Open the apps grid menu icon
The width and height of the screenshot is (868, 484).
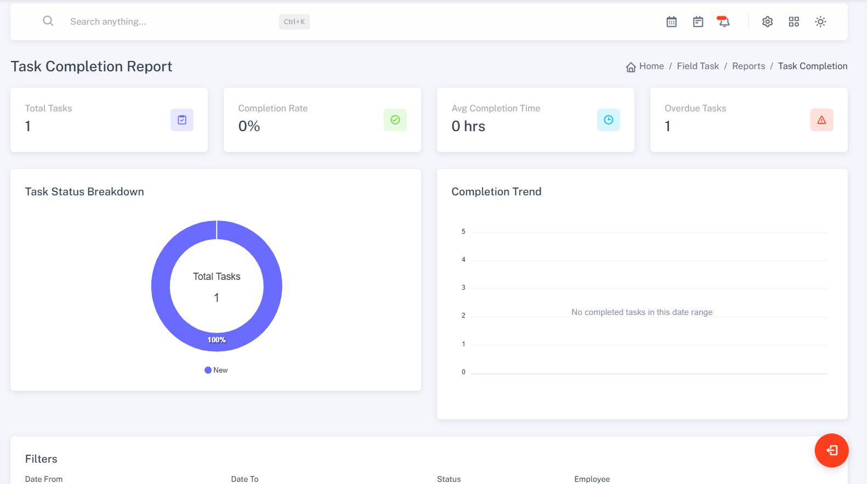pyautogui.click(x=793, y=21)
